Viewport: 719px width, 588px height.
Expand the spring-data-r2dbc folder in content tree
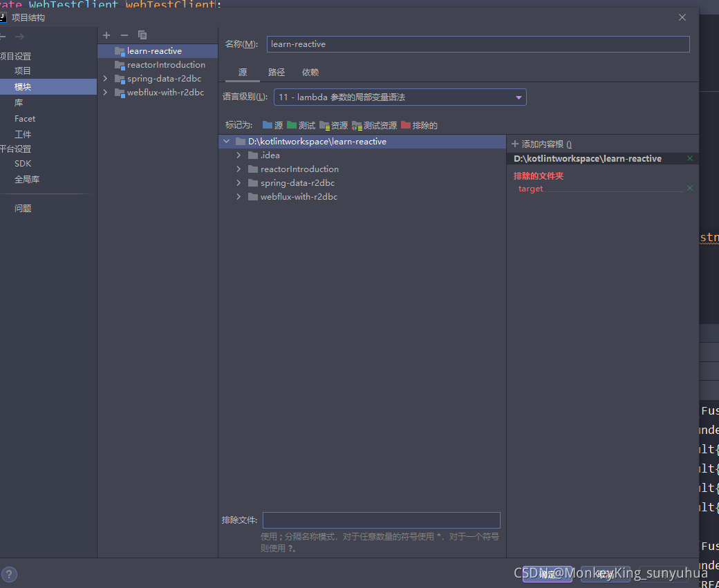(239, 183)
